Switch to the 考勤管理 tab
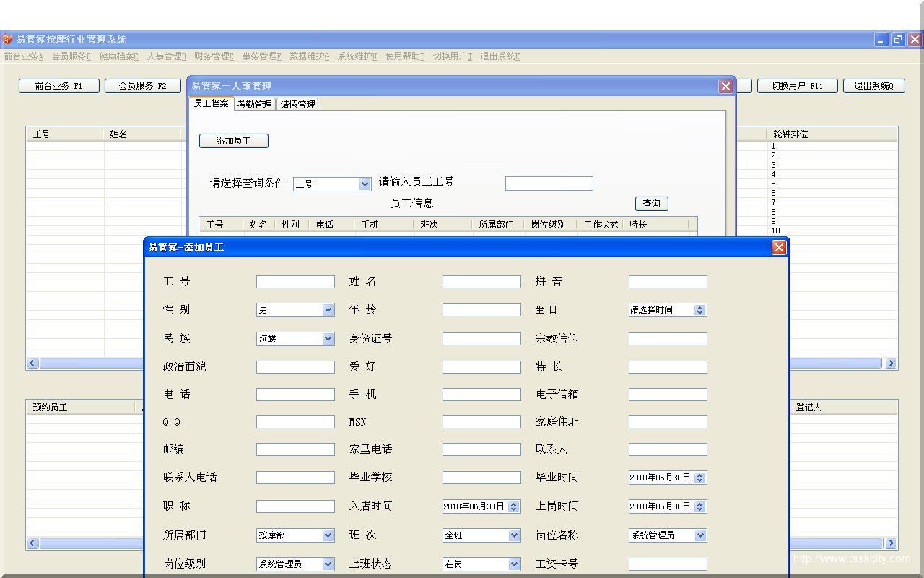 click(x=253, y=103)
